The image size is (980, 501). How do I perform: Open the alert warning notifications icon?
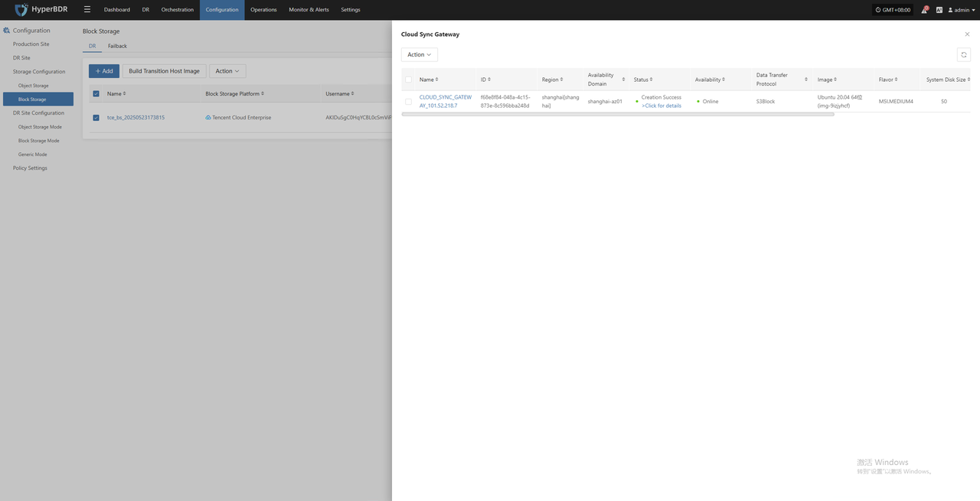tap(924, 10)
